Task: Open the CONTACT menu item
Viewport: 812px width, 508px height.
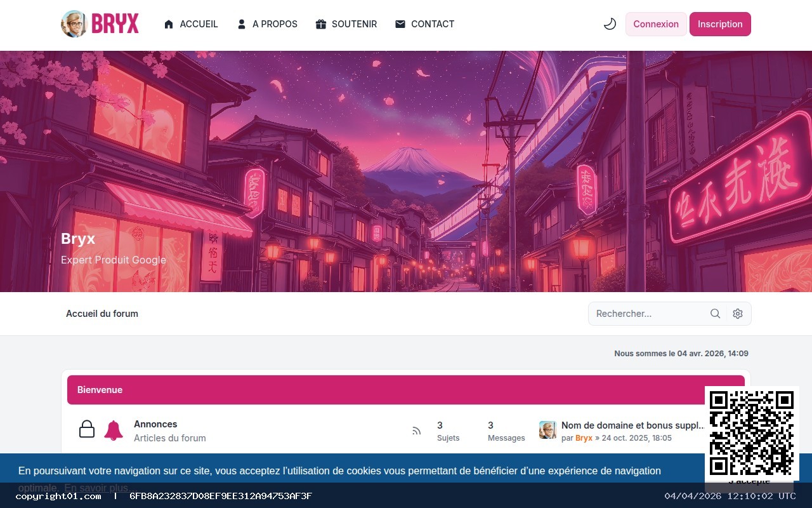Action: click(x=432, y=23)
